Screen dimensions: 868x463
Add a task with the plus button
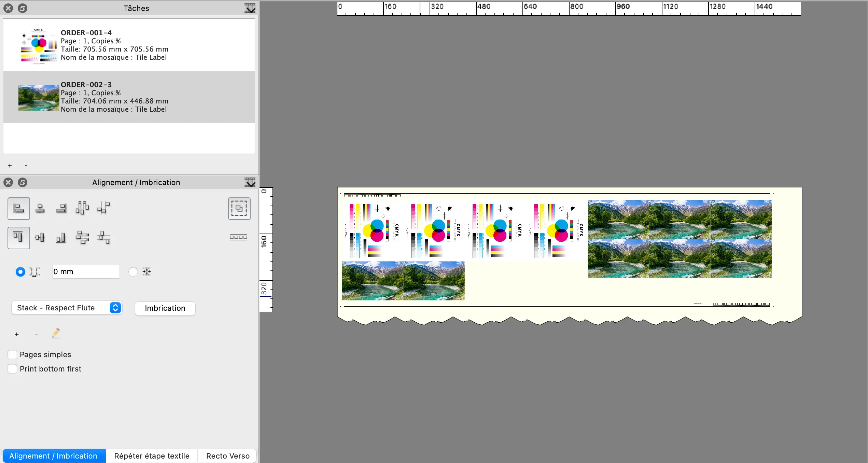(10, 166)
